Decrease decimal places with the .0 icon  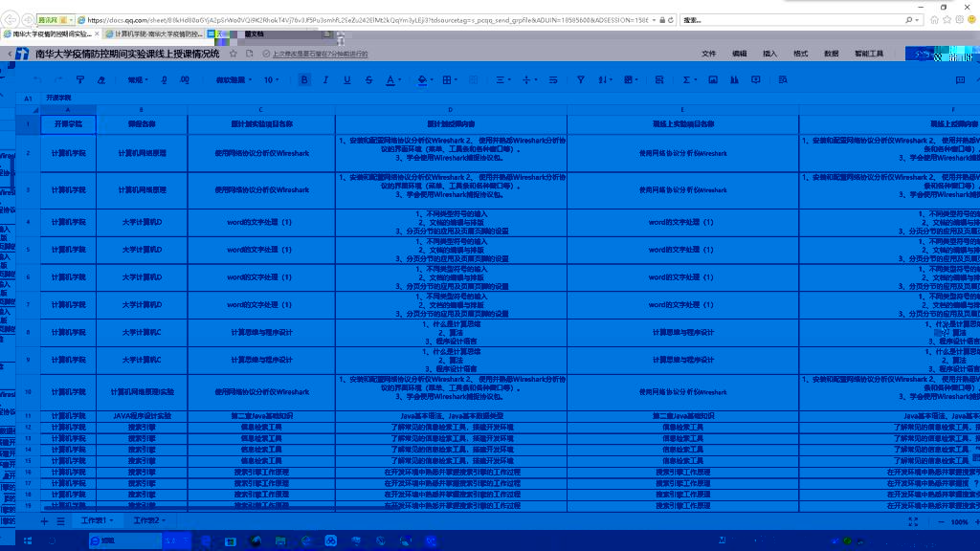[165, 80]
